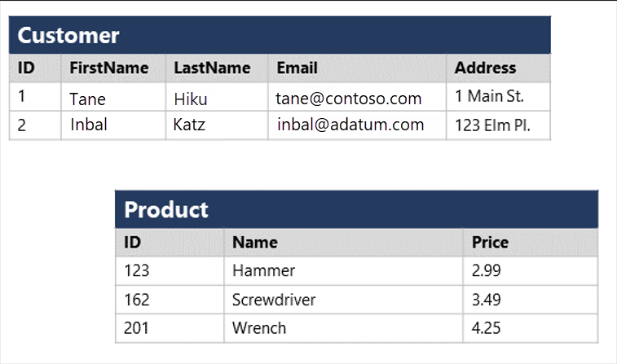Select the Screwdriver product cell
Screen dimensions: 617x364
point(274,300)
